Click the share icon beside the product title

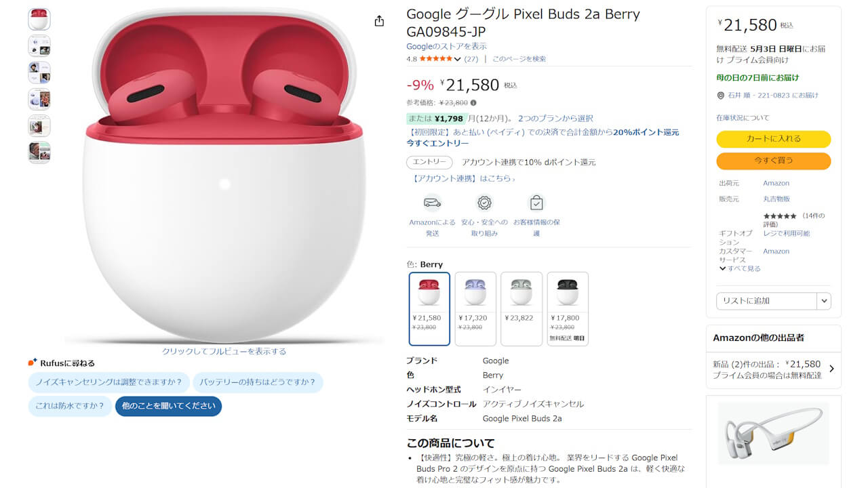[x=379, y=20]
